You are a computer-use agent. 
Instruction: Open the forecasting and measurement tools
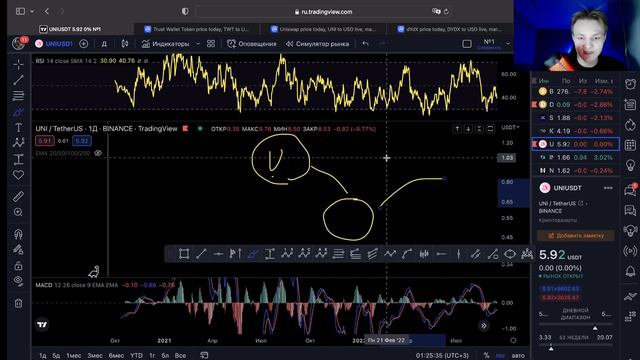pyautogui.click(x=18, y=159)
